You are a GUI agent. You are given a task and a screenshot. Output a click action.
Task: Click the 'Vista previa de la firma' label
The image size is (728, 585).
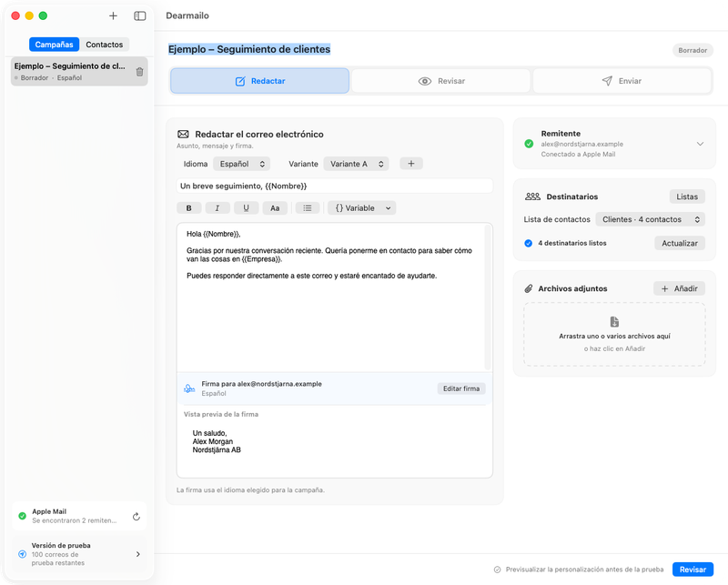pyautogui.click(x=221, y=414)
